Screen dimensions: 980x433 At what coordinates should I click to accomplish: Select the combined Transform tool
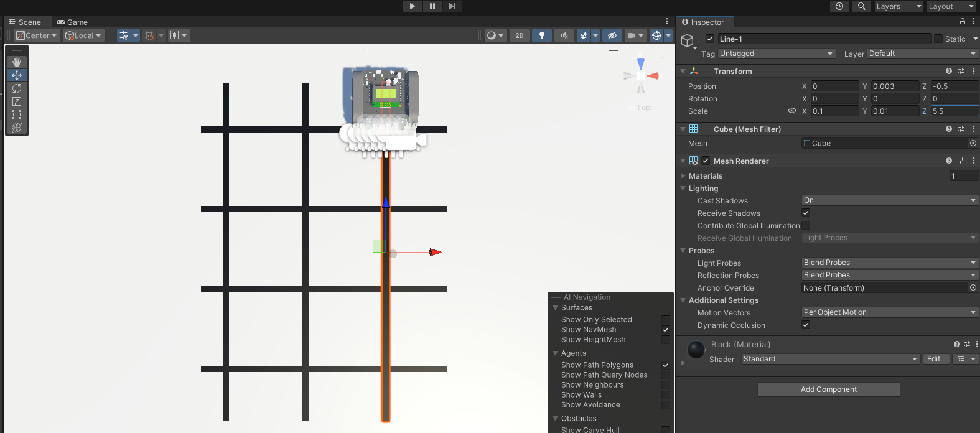coord(17,128)
